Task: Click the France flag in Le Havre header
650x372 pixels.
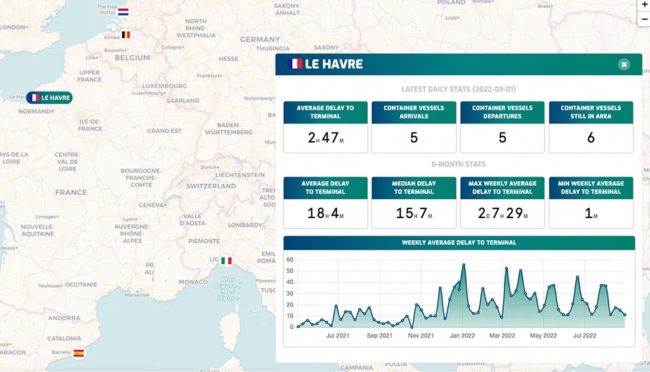Action: tap(295, 64)
